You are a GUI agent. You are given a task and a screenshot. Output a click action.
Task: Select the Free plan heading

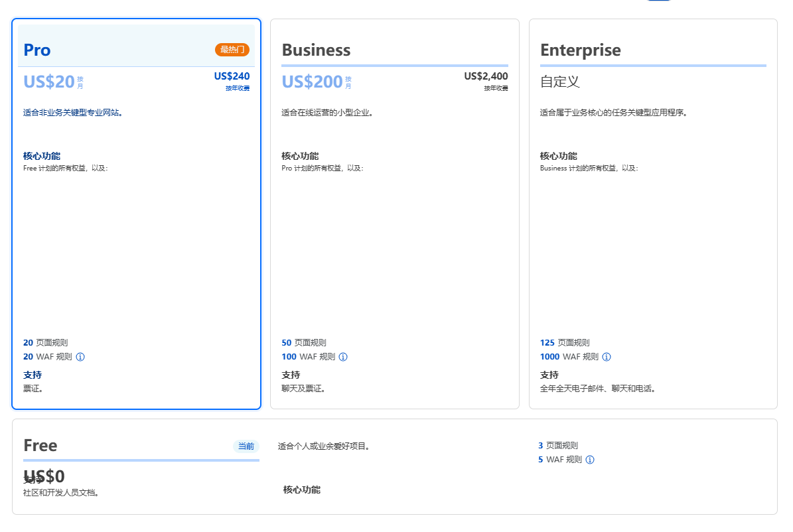pos(40,446)
